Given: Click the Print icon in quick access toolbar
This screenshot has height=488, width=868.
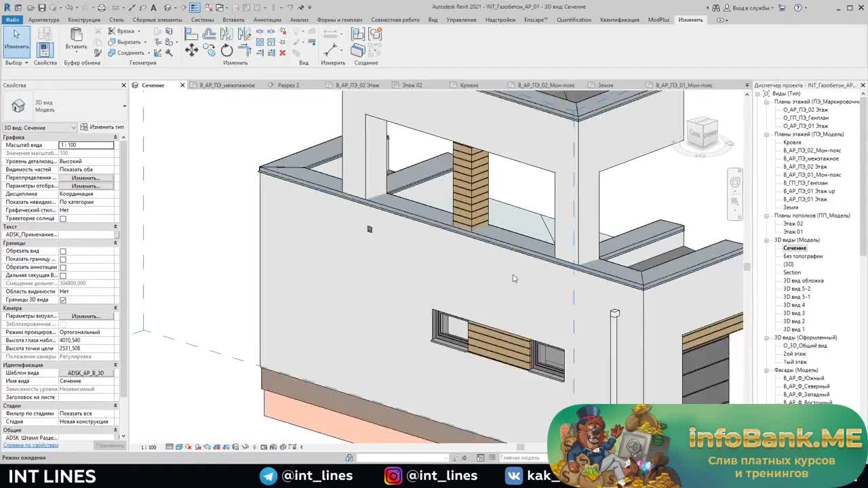Looking at the screenshot, I should coord(102,7).
